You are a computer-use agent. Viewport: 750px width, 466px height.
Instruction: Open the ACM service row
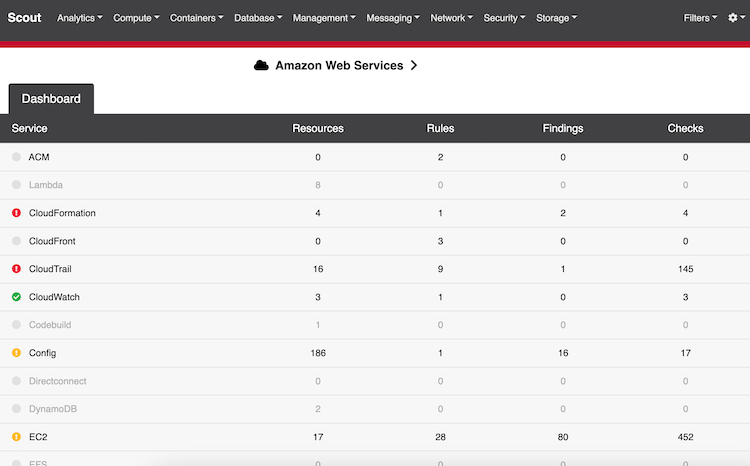[x=39, y=157]
